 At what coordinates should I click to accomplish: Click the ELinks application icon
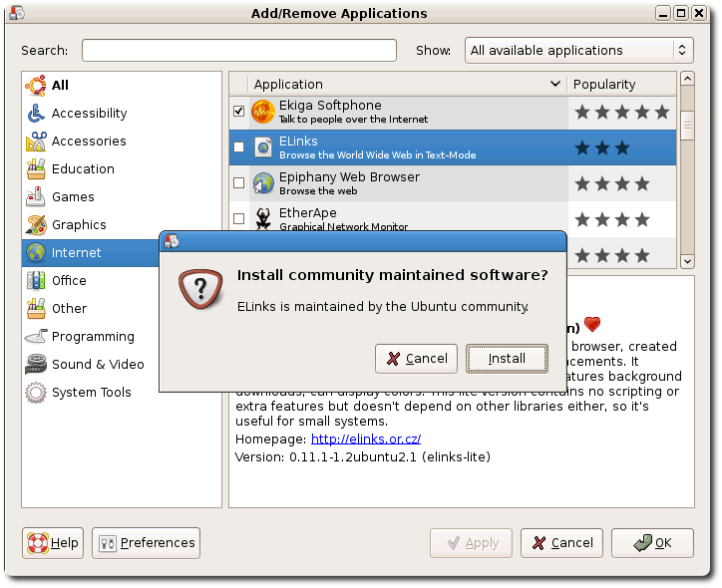pyautogui.click(x=263, y=147)
